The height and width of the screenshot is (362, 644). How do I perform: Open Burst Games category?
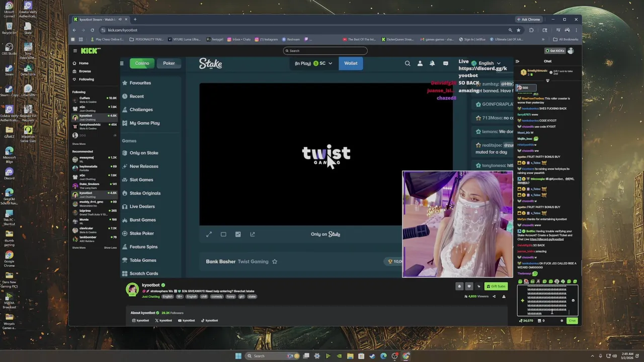(x=139, y=220)
